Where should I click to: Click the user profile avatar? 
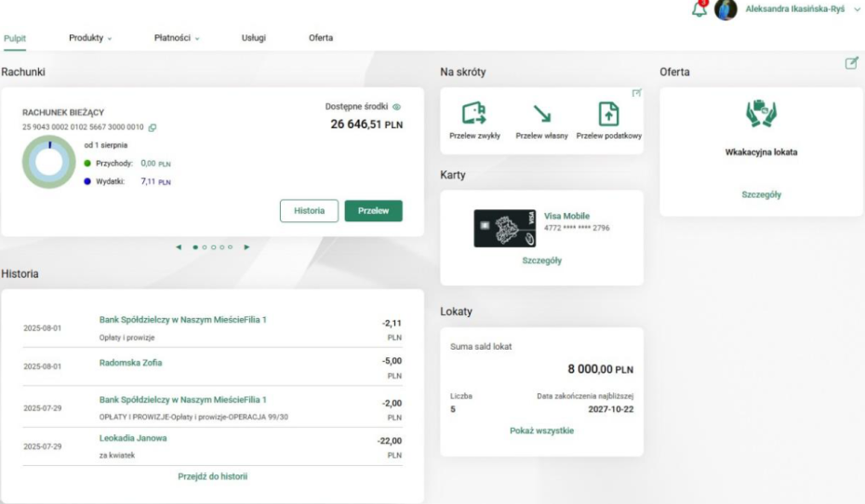pyautogui.click(x=725, y=10)
